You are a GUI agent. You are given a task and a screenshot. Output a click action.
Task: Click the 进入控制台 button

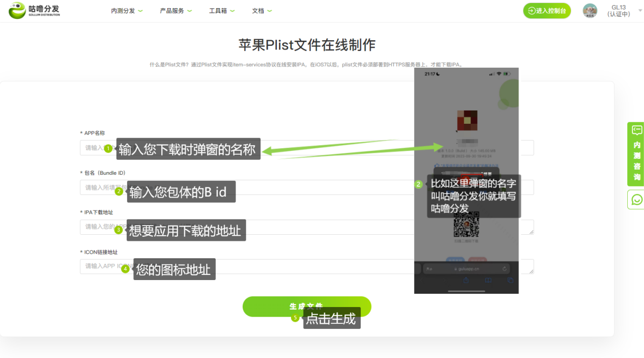click(547, 11)
